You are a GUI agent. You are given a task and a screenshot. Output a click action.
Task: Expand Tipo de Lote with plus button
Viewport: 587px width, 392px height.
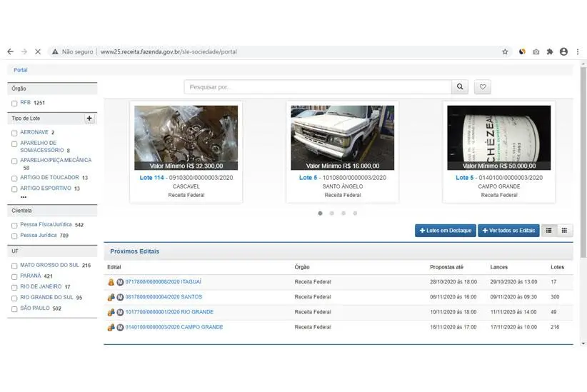tap(89, 119)
